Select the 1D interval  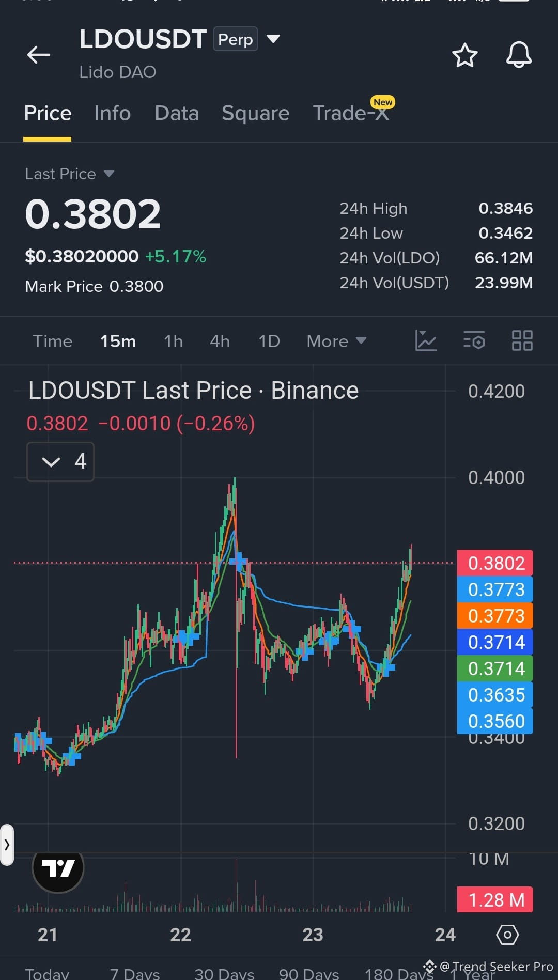click(x=269, y=341)
